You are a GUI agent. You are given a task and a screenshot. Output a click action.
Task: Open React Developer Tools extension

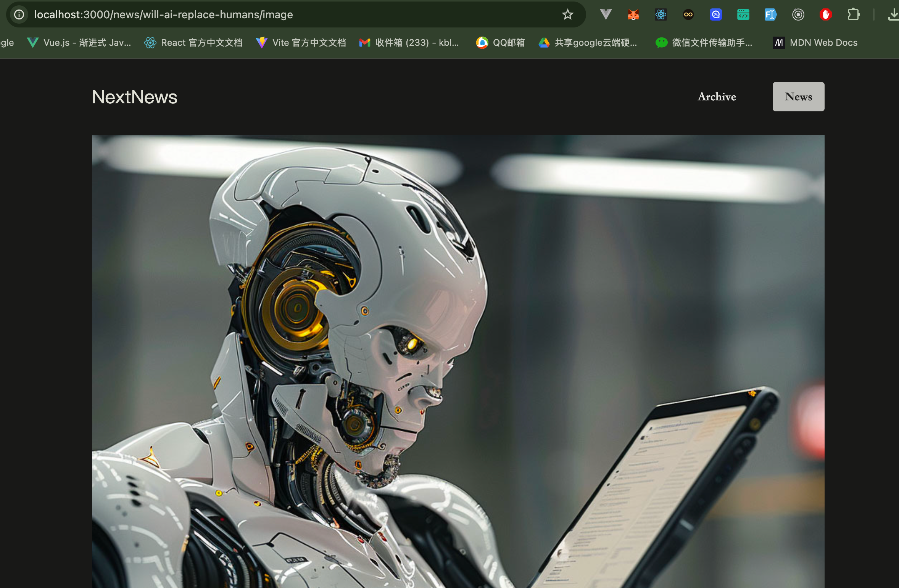point(661,14)
